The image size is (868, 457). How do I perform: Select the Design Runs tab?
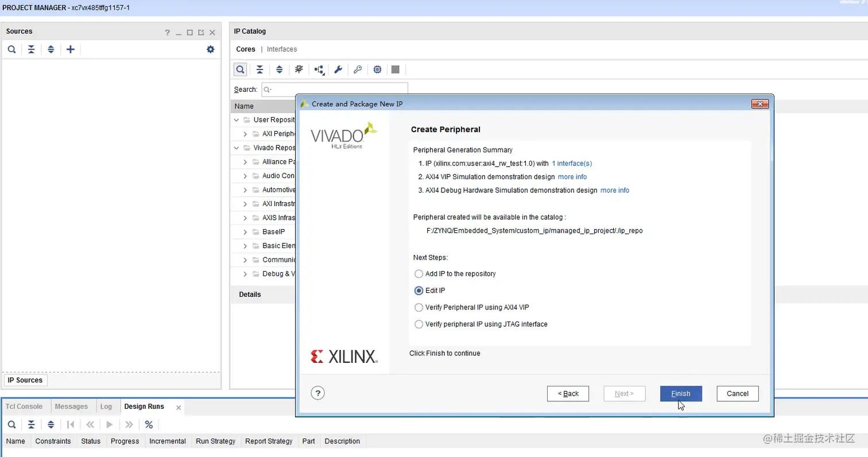pos(144,406)
